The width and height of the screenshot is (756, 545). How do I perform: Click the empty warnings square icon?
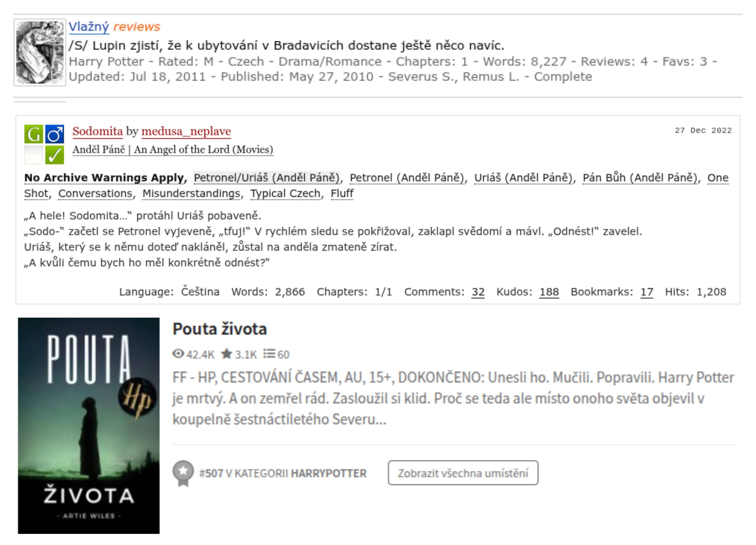(34, 155)
